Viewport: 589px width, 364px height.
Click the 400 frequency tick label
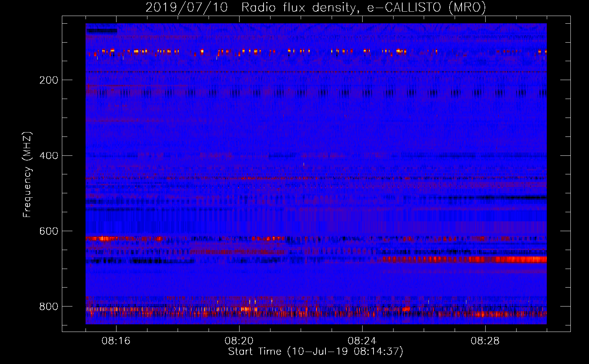[49, 156]
